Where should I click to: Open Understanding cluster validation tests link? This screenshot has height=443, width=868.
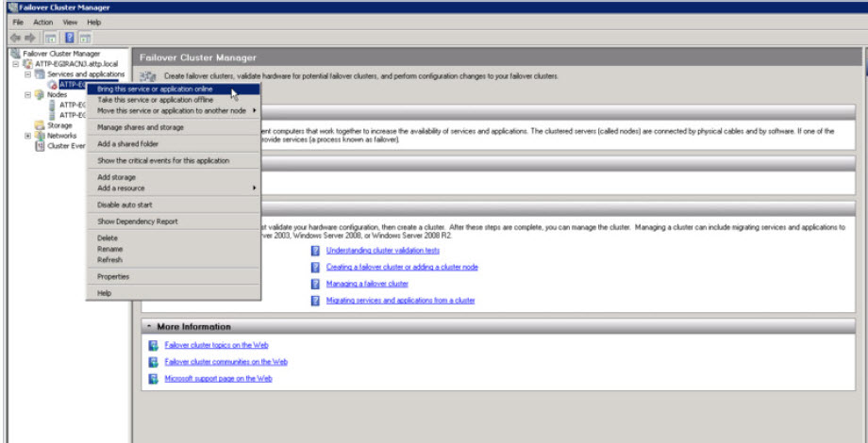coord(382,251)
